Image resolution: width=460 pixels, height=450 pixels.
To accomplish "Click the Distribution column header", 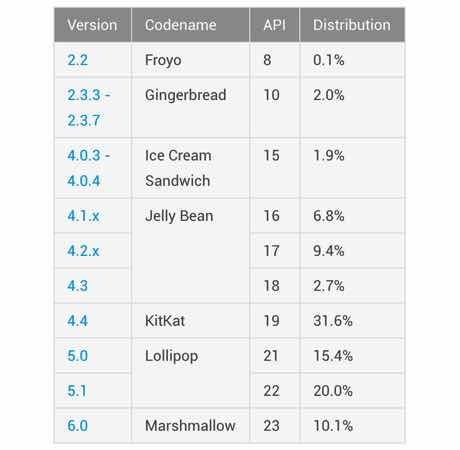I will (352, 25).
